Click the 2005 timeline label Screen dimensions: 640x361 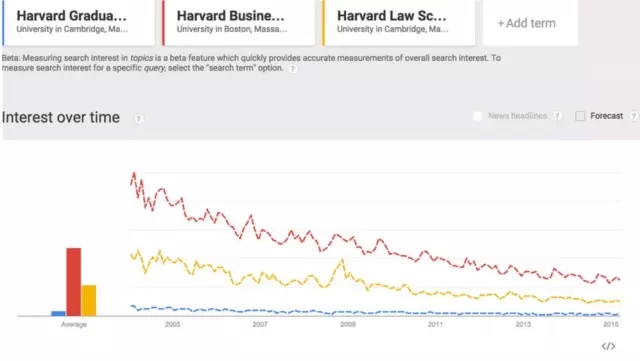coord(172,324)
